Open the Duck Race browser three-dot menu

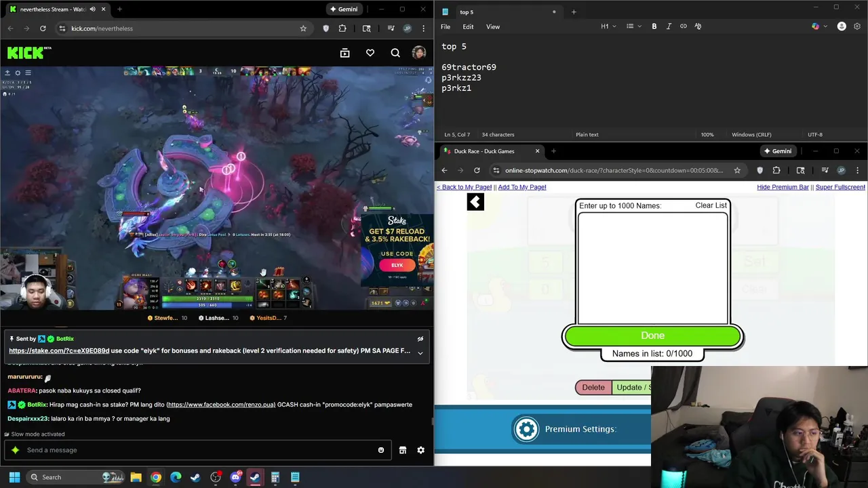[857, 170]
